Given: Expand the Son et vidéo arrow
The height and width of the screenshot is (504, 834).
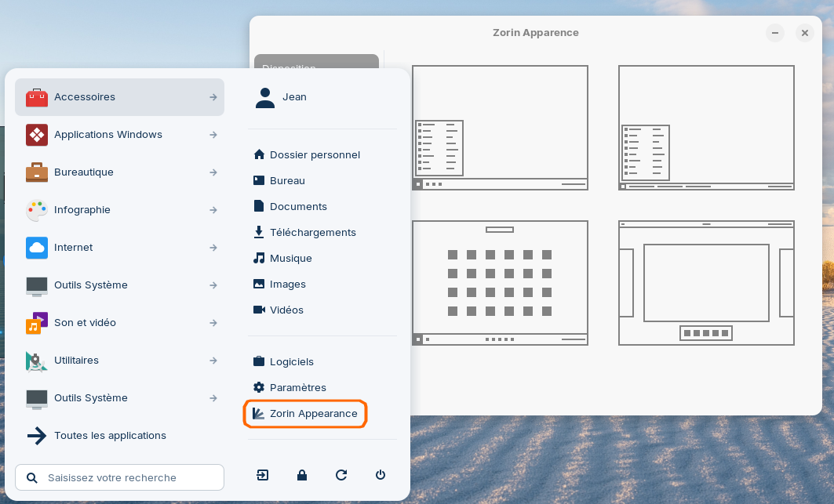Looking at the screenshot, I should 213,323.
